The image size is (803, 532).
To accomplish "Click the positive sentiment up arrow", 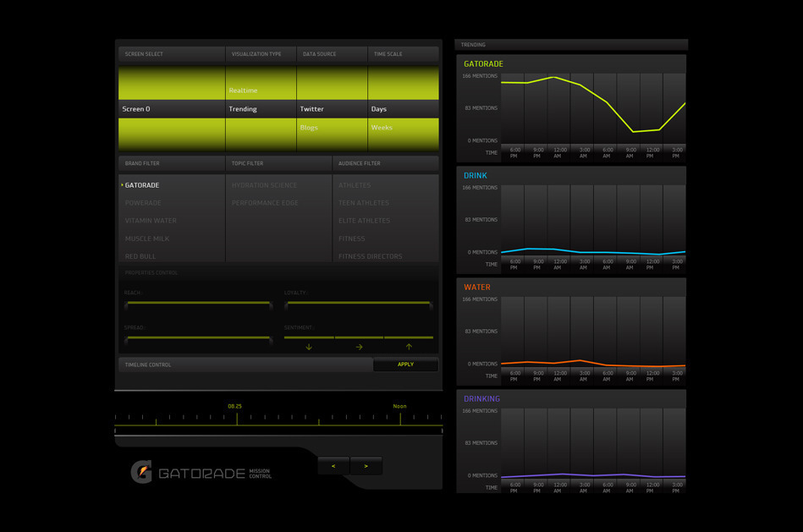I will pyautogui.click(x=409, y=347).
